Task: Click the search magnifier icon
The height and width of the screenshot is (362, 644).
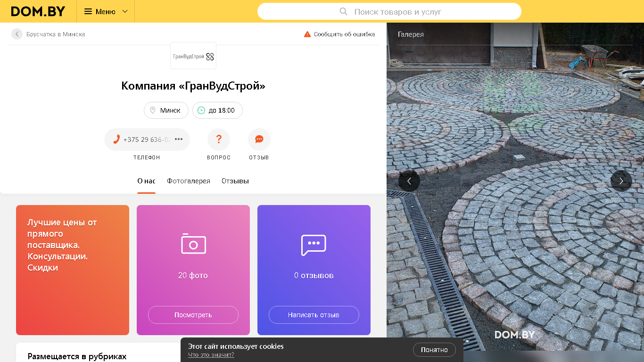Action: pyautogui.click(x=344, y=11)
